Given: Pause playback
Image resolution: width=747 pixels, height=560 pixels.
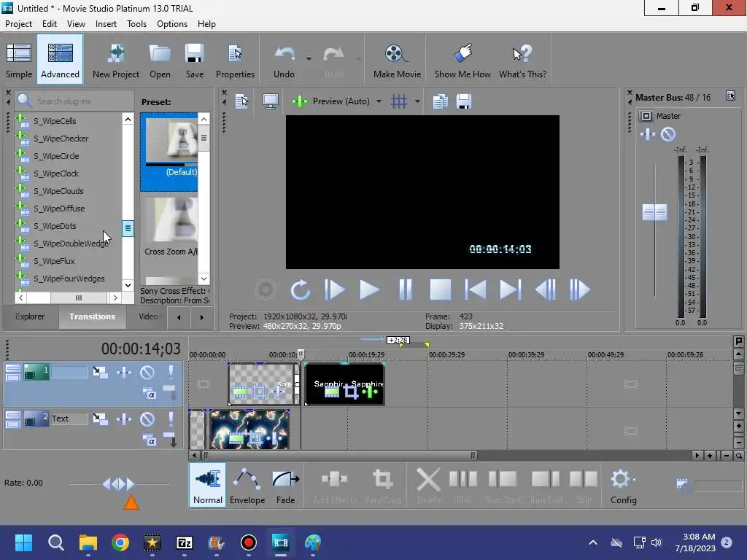Looking at the screenshot, I should pyautogui.click(x=405, y=289).
